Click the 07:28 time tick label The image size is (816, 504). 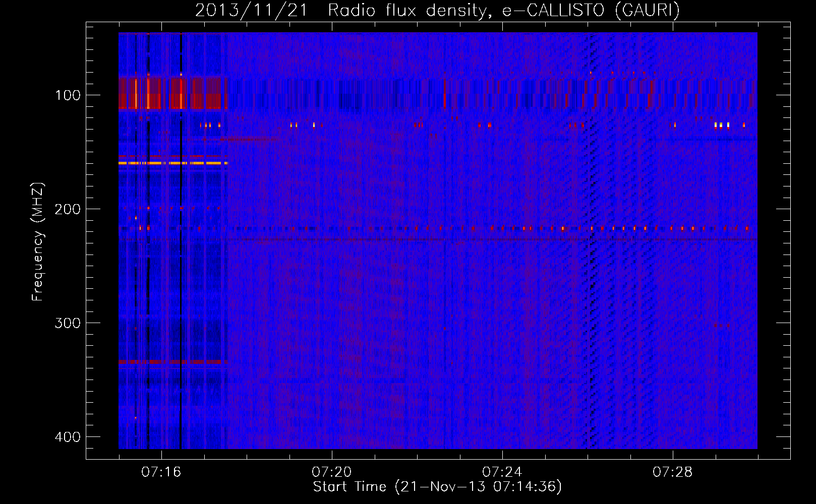[x=673, y=472]
